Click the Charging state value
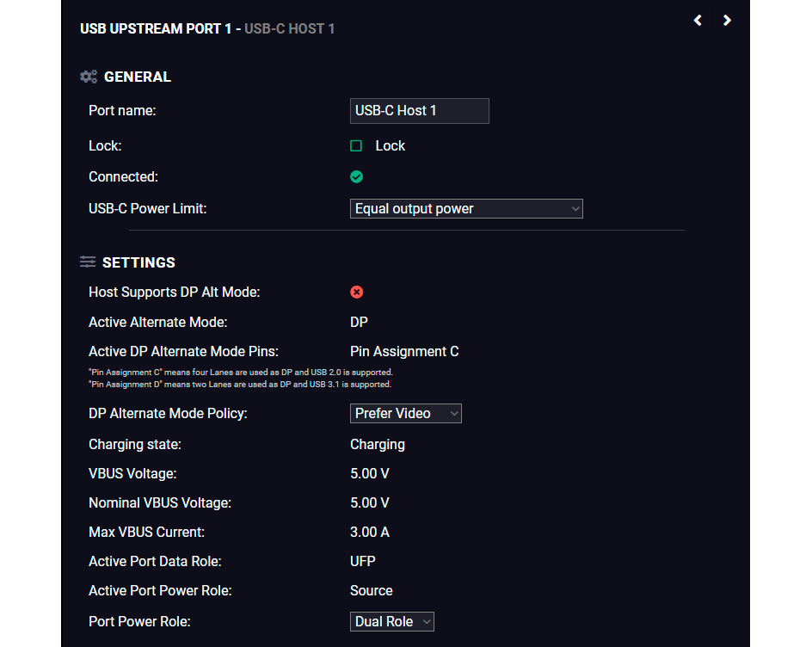Viewport: 812px width, 647px height. click(x=378, y=445)
